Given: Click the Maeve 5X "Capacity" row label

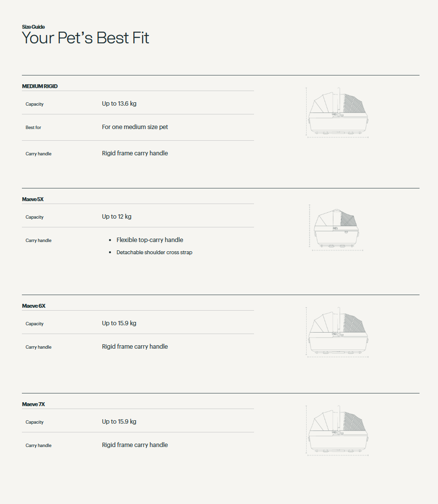Looking at the screenshot, I should pyautogui.click(x=35, y=217).
